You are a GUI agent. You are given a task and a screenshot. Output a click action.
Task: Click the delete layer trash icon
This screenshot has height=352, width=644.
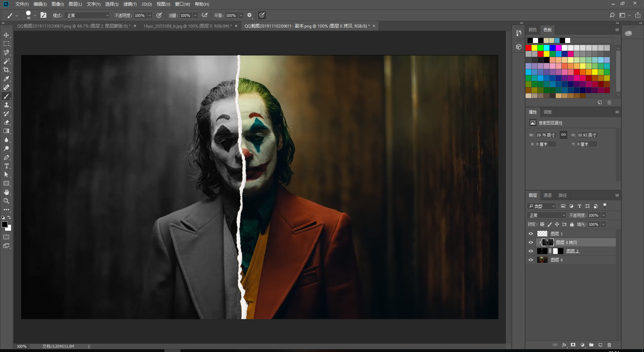point(609,345)
